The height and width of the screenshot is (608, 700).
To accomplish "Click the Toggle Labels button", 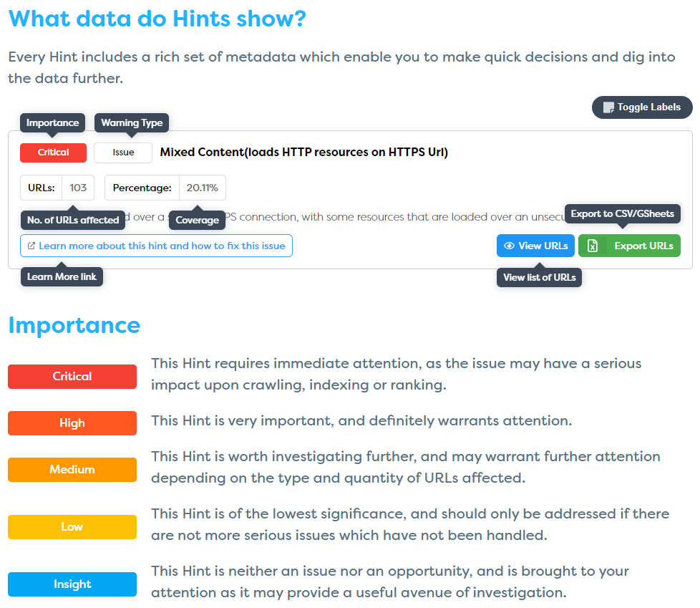I will (x=641, y=107).
